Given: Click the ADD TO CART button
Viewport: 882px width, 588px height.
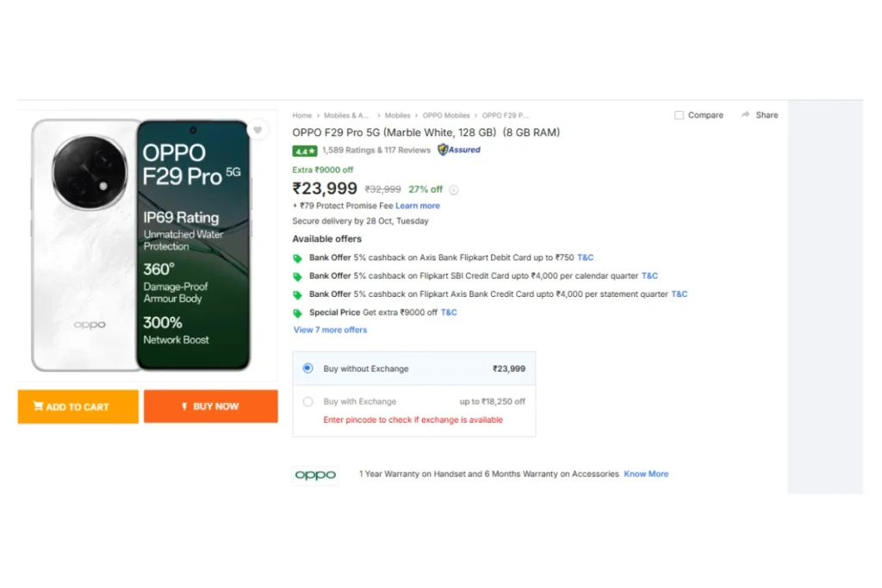Looking at the screenshot, I should click(78, 406).
